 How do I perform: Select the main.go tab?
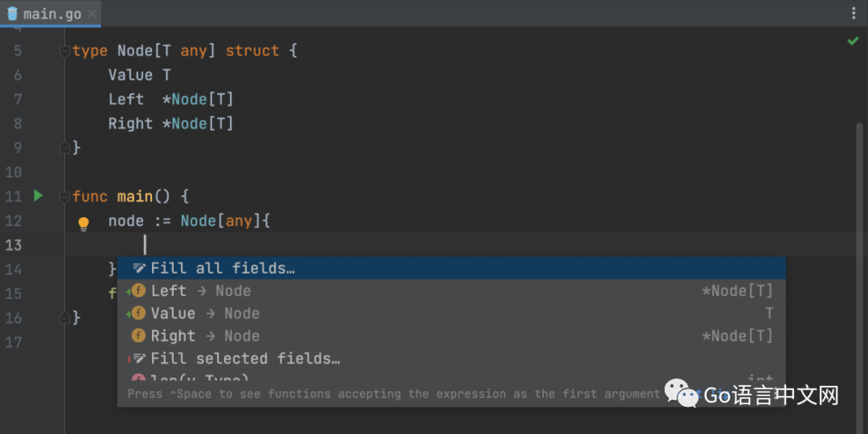point(50,14)
